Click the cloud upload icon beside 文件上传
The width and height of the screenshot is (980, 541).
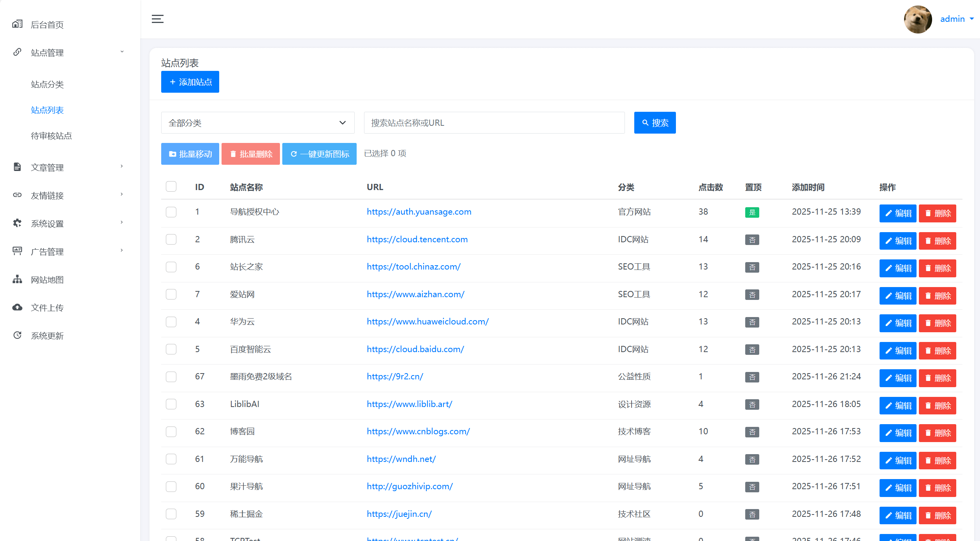[x=17, y=307]
